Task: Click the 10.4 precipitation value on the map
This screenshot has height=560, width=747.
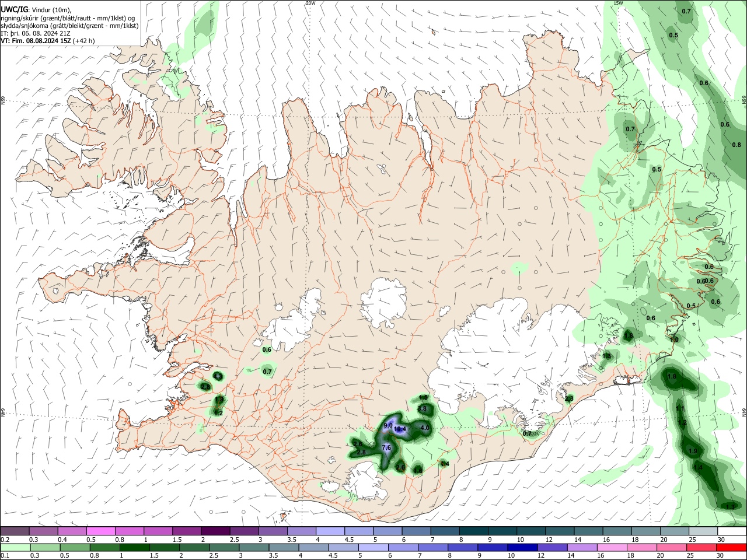Action: click(x=400, y=429)
